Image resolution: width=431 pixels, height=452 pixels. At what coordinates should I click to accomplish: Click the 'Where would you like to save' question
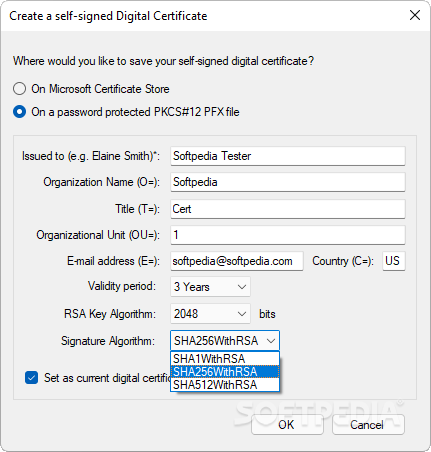[163, 61]
